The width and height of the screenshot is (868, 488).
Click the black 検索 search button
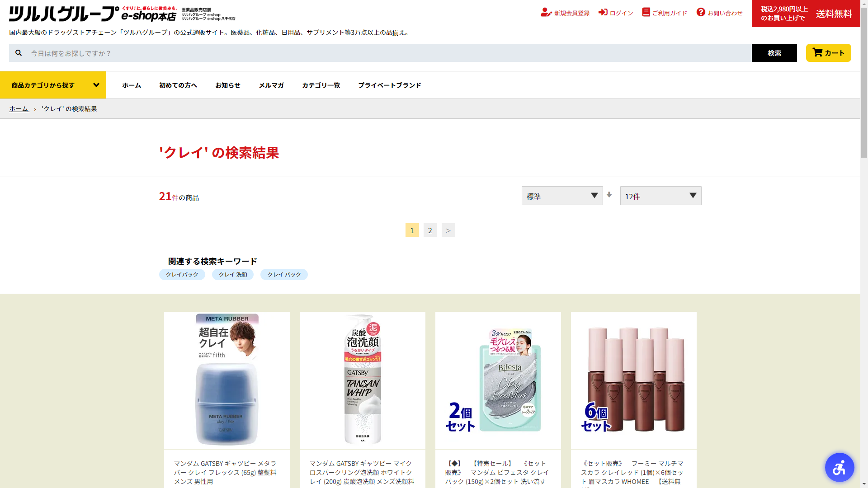(x=774, y=53)
